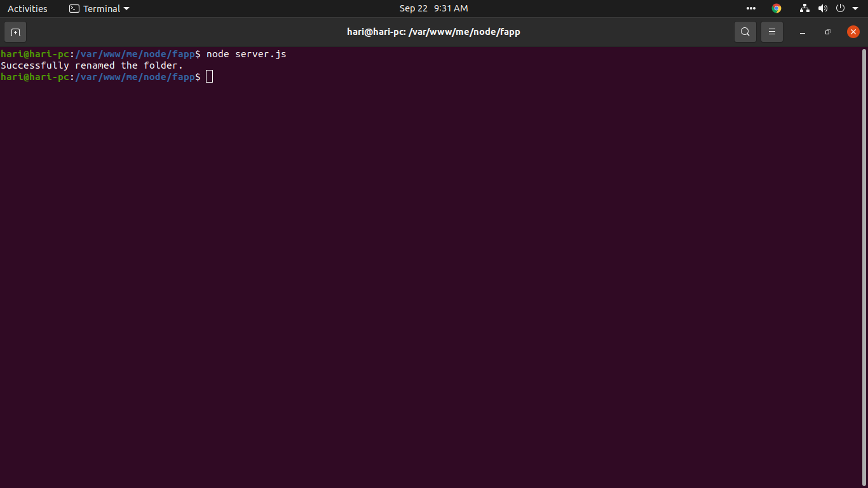Expand the system status dropdown arrow
This screenshot has height=488, width=868.
click(855, 8)
